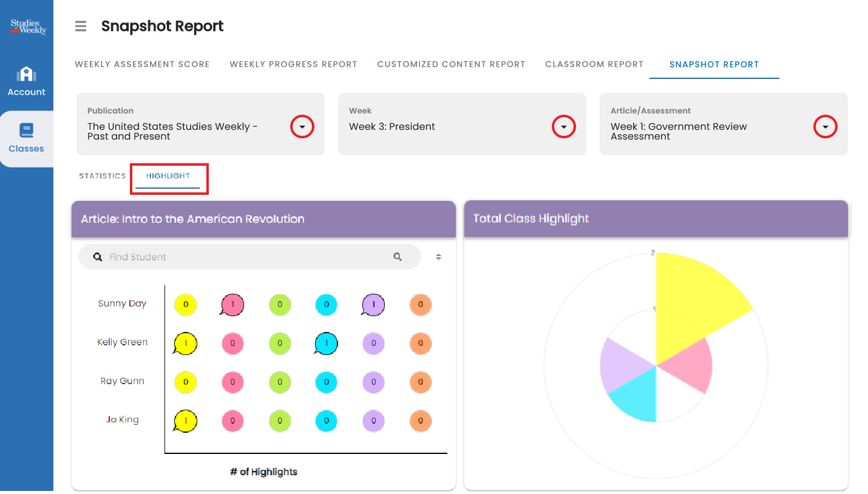Screen dimensions: 868x494
Task: Click the pink segment of the class chart
Action: click(689, 366)
